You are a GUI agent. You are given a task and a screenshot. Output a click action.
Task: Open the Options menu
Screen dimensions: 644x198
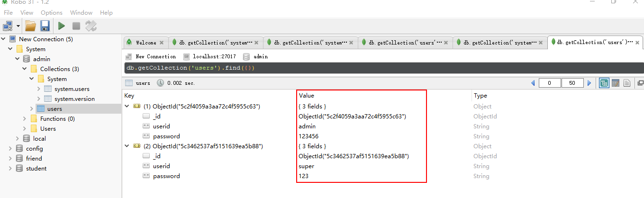[52, 13]
